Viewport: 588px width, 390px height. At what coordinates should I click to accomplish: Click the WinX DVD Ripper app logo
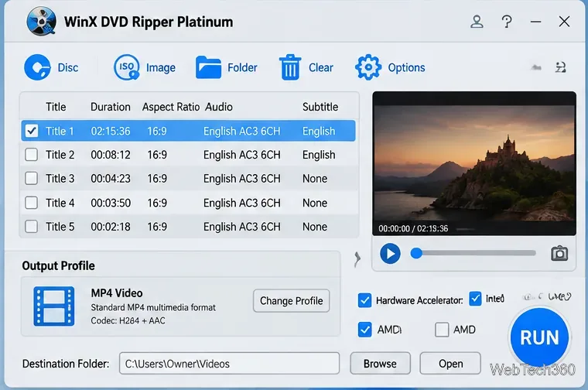coord(41,22)
